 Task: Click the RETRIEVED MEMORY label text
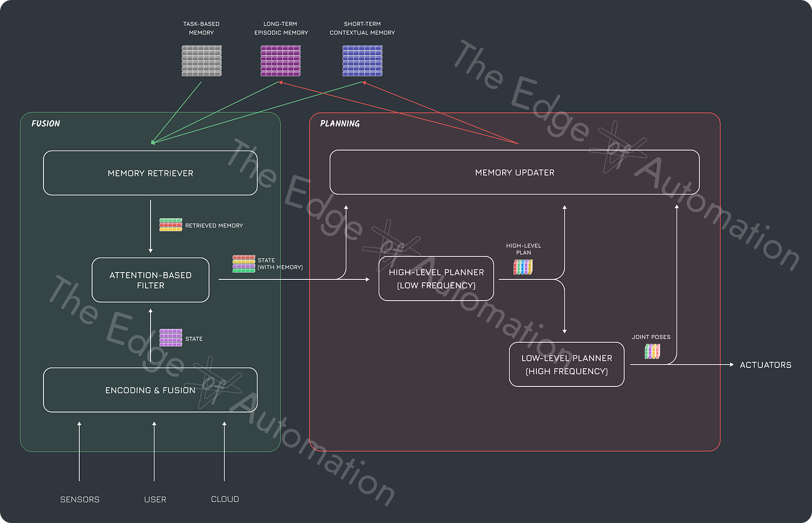coord(214,225)
